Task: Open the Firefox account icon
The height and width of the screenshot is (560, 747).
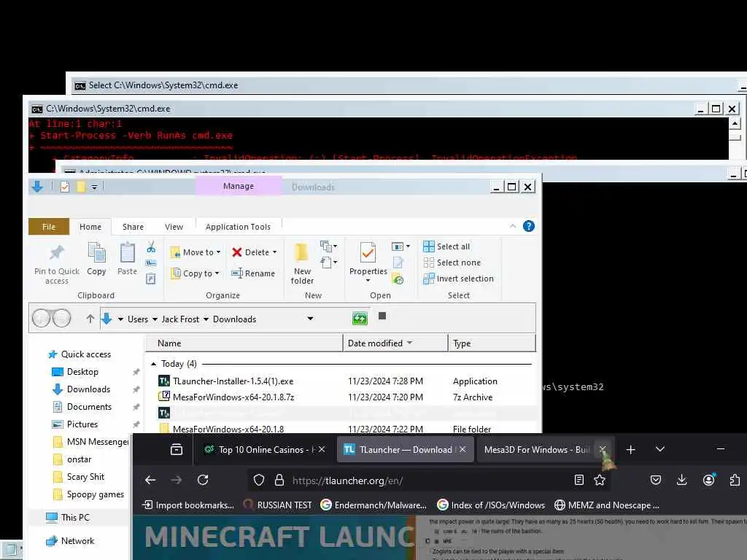Action: [708, 480]
